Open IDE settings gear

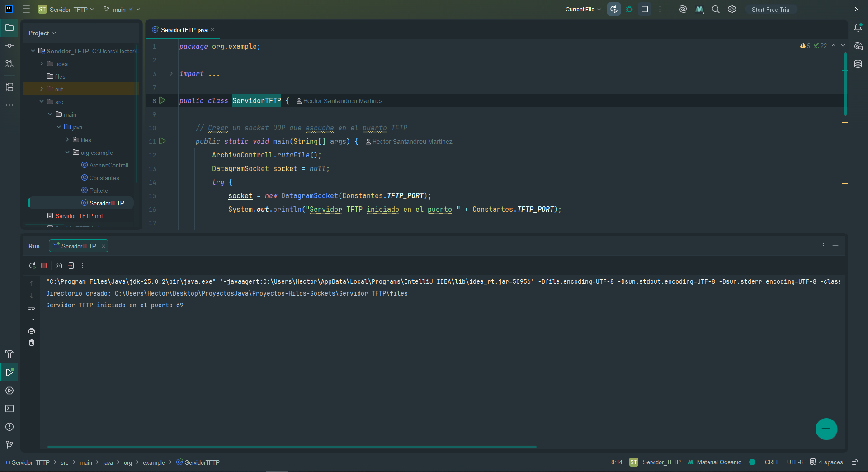pyautogui.click(x=732, y=9)
